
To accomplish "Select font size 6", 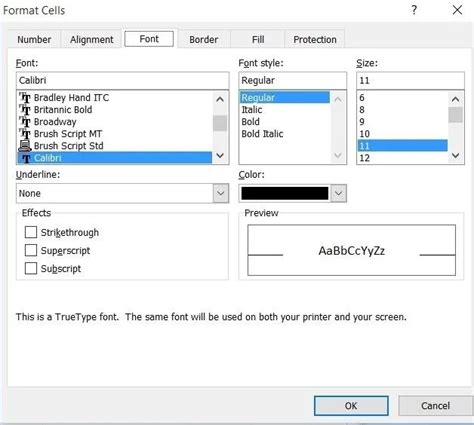I will pyautogui.click(x=362, y=98).
